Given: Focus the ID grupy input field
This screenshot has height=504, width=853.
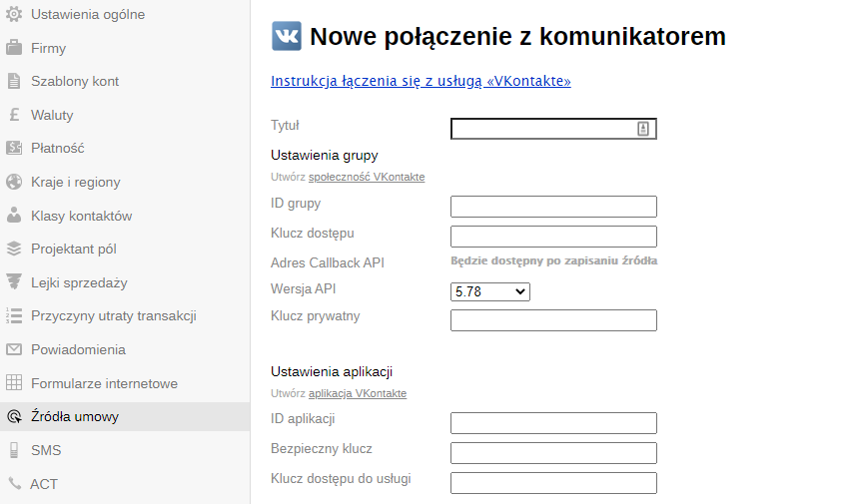Looking at the screenshot, I should (x=553, y=207).
